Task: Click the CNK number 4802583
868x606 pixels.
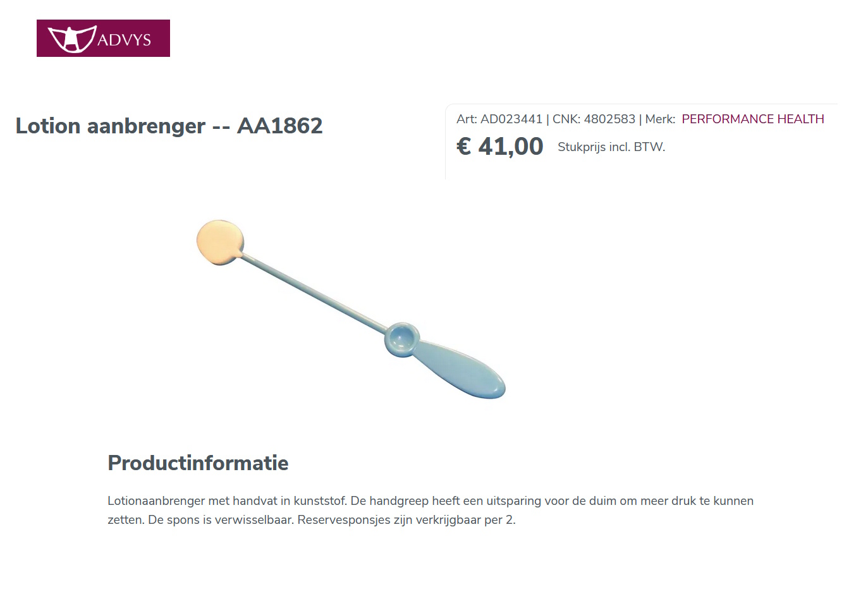Action: [609, 119]
